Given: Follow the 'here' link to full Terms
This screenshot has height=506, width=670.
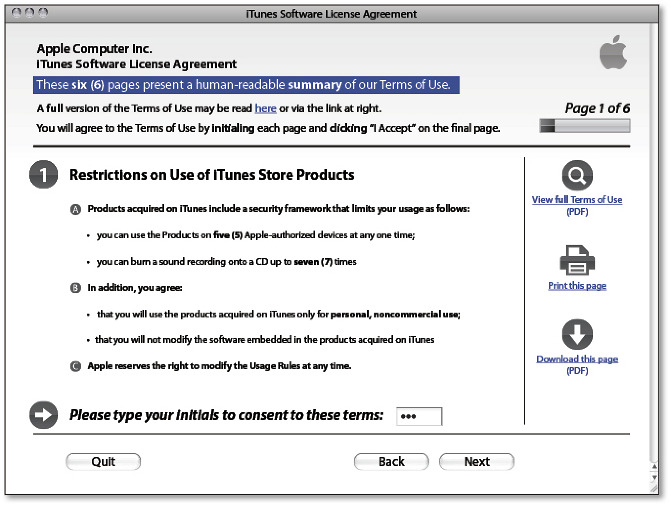Looking at the screenshot, I should pos(265,108).
